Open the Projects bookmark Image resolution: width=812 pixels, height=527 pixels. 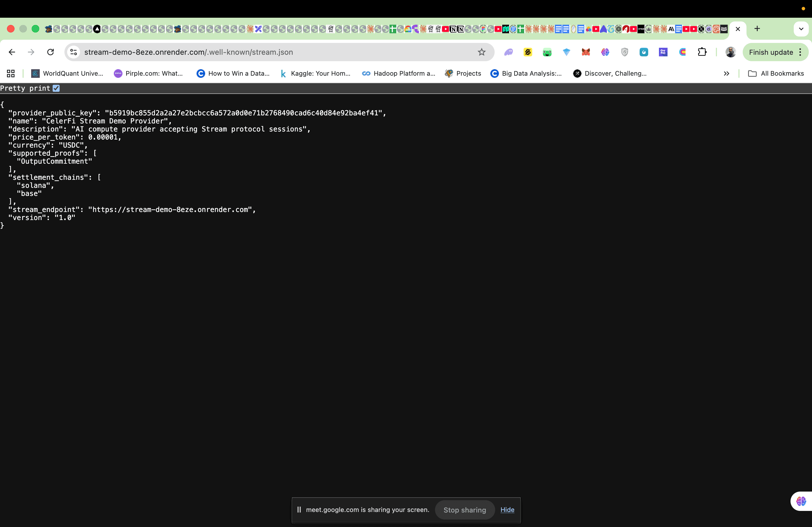tap(463, 73)
